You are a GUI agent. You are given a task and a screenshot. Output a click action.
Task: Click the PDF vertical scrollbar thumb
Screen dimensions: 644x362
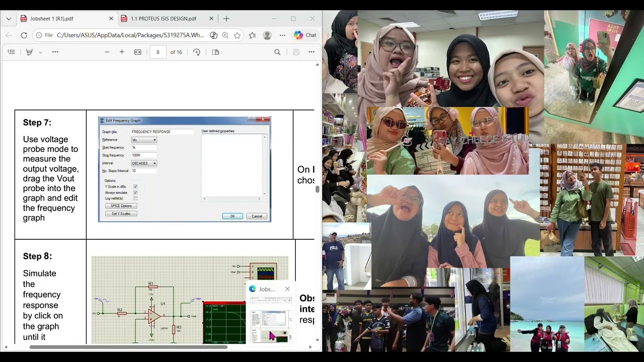pos(317,190)
